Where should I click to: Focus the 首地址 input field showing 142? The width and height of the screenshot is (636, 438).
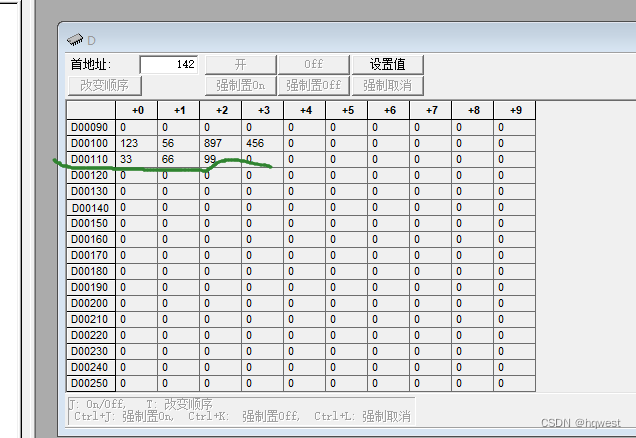click(169, 64)
